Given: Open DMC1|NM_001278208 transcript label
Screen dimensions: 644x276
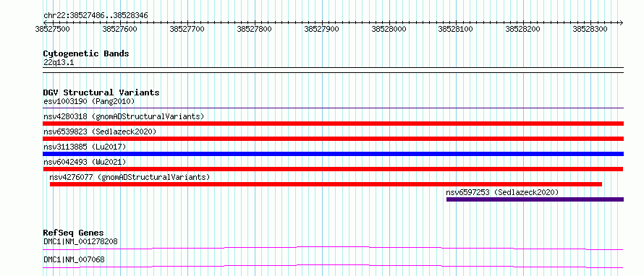Looking at the screenshot, I should 80,241.
